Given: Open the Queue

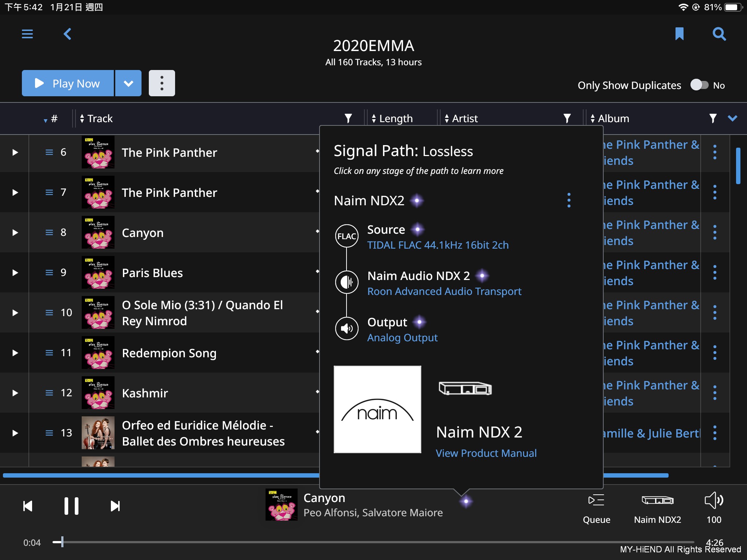Looking at the screenshot, I should (x=596, y=509).
